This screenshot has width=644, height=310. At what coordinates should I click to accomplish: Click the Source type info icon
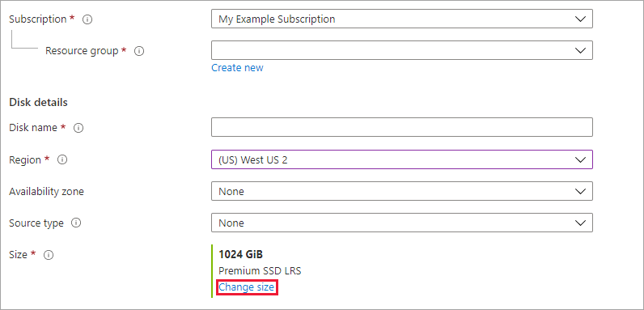pyautogui.click(x=76, y=223)
